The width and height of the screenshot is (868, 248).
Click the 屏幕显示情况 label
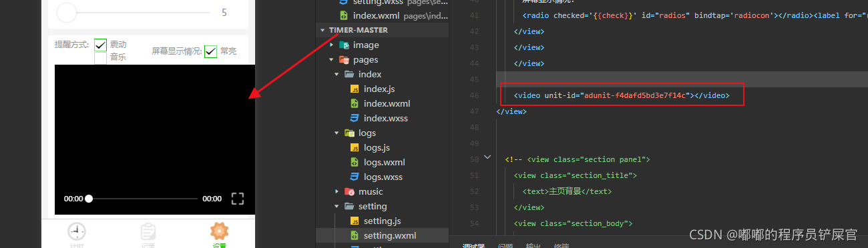tap(176, 51)
